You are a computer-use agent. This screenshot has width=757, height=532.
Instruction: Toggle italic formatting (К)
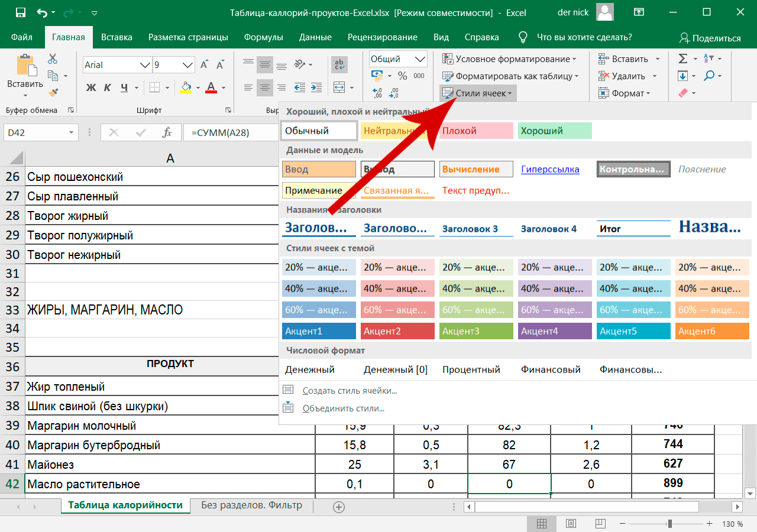pos(108,87)
